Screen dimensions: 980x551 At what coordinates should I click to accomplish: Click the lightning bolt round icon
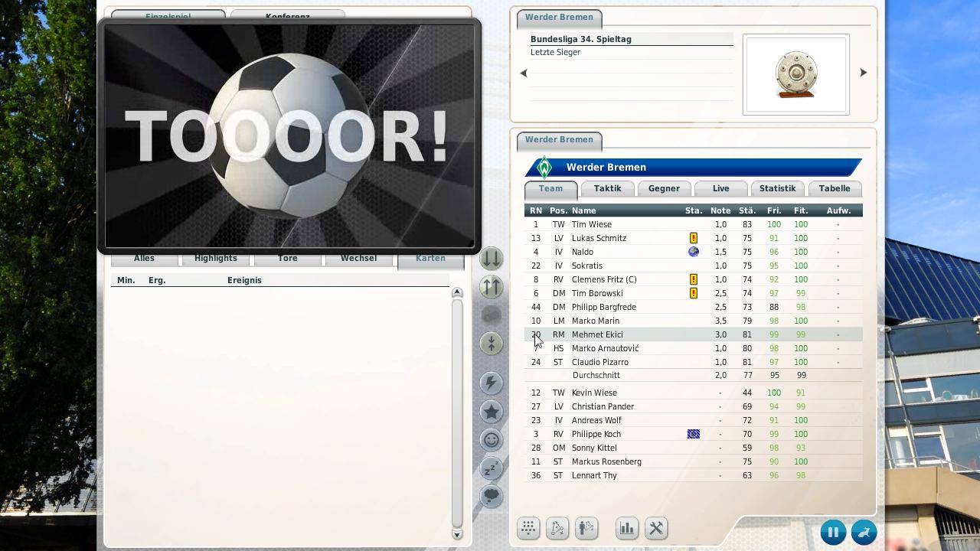coord(492,383)
